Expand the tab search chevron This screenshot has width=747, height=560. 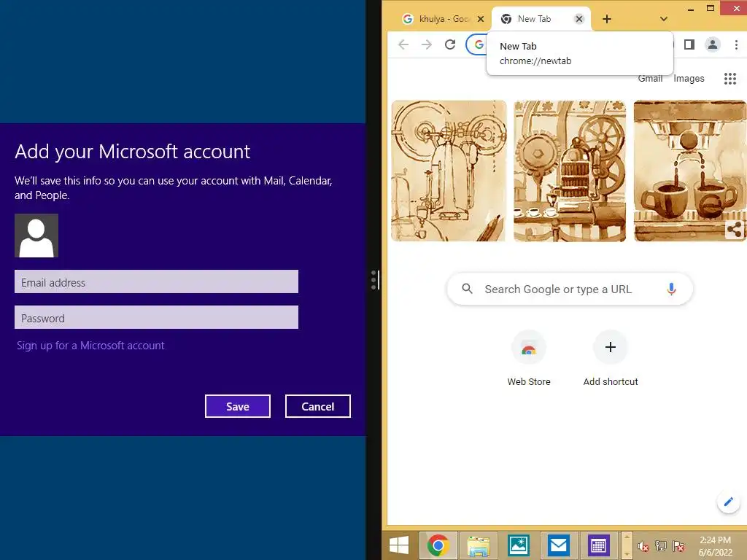pos(663,19)
